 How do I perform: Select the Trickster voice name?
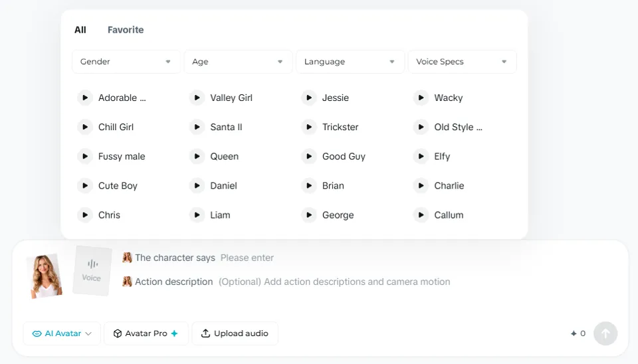[x=340, y=127]
